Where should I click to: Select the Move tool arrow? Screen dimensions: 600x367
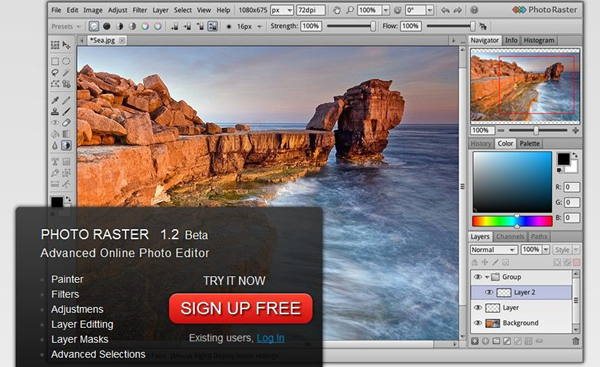click(66, 45)
